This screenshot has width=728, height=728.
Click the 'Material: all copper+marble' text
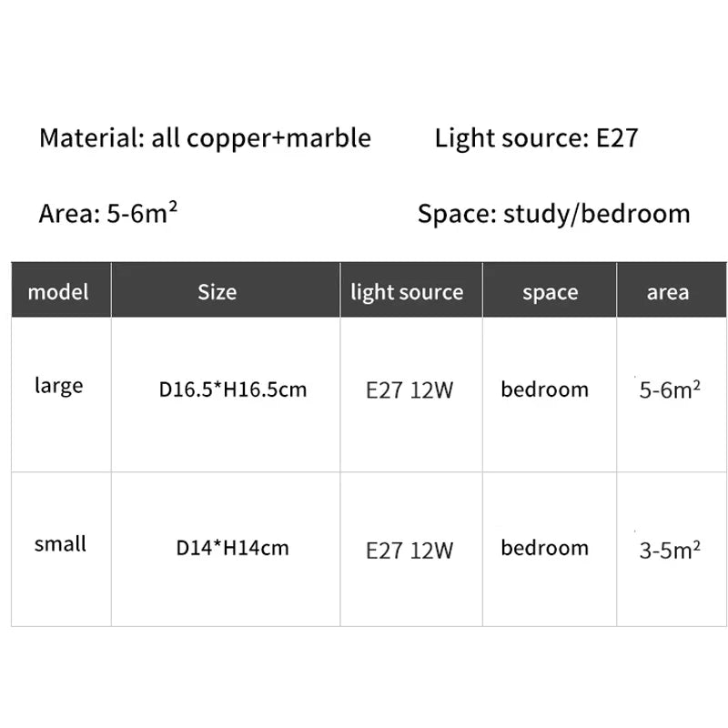(206, 138)
